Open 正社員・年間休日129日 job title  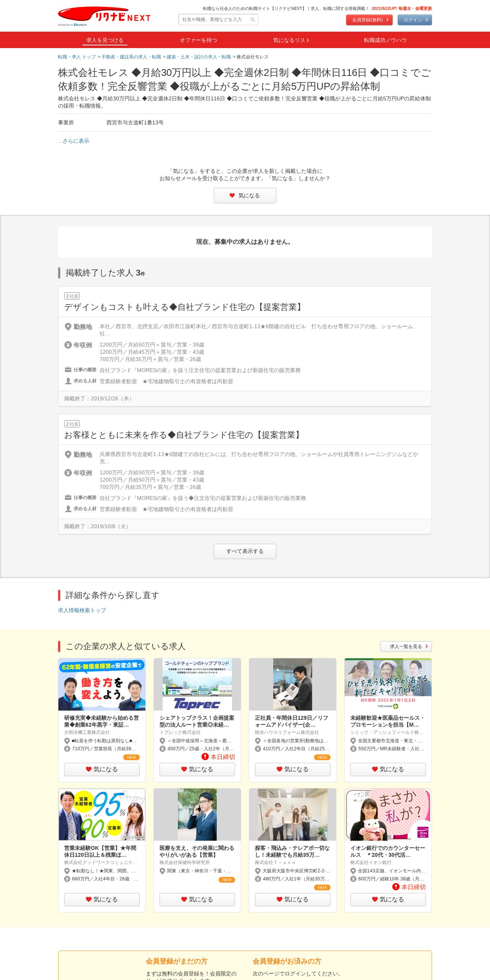(293, 721)
